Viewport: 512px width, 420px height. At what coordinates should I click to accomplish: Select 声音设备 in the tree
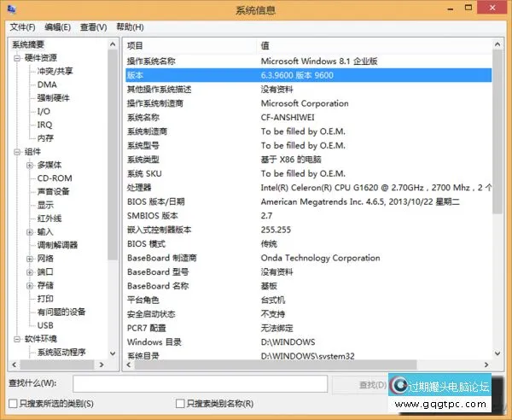[53, 191]
